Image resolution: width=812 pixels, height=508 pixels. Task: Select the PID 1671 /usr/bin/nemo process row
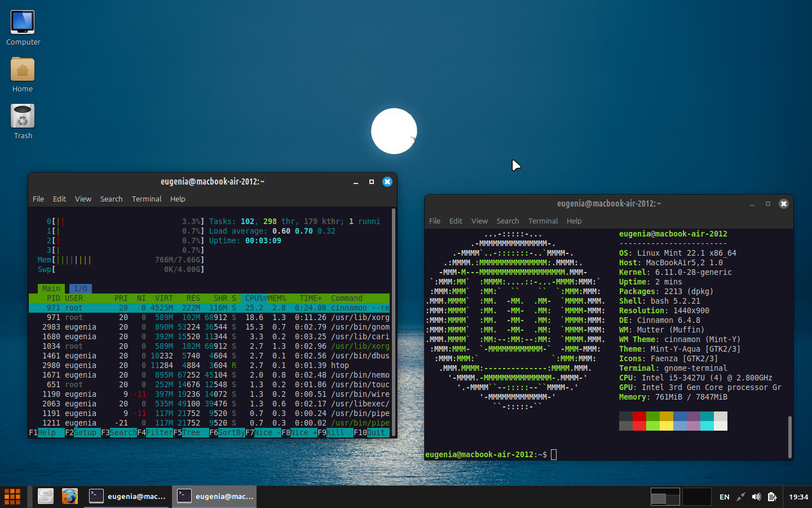pyautogui.click(x=209, y=375)
